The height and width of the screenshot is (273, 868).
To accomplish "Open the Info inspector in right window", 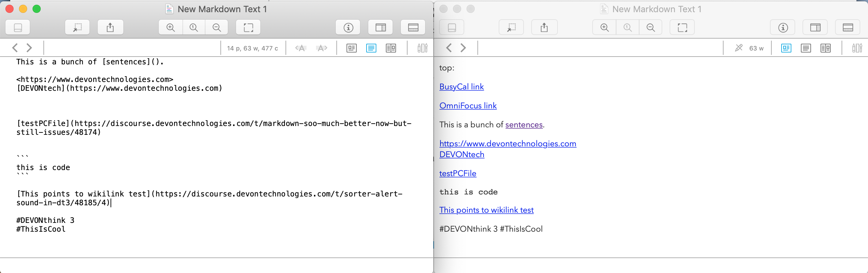I will [783, 27].
